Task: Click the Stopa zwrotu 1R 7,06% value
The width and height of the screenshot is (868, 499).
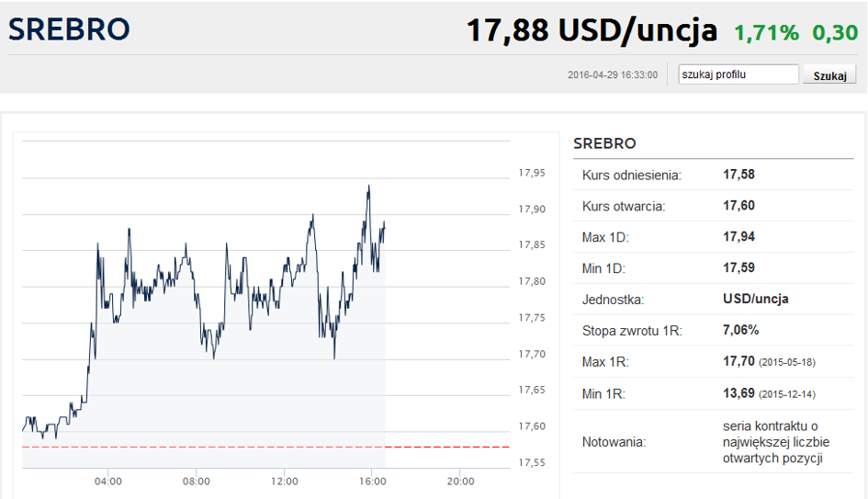Action: coord(740,330)
